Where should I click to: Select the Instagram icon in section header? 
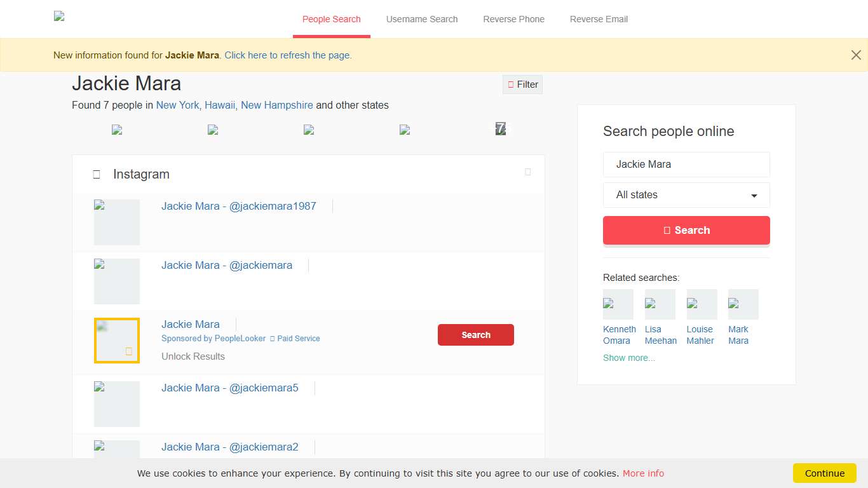click(97, 173)
